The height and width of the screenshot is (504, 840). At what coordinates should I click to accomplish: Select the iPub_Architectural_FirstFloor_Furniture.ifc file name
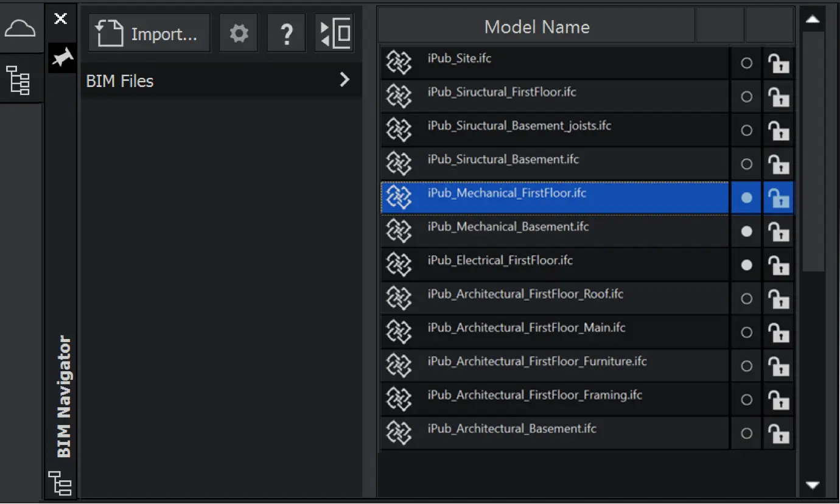tap(537, 361)
